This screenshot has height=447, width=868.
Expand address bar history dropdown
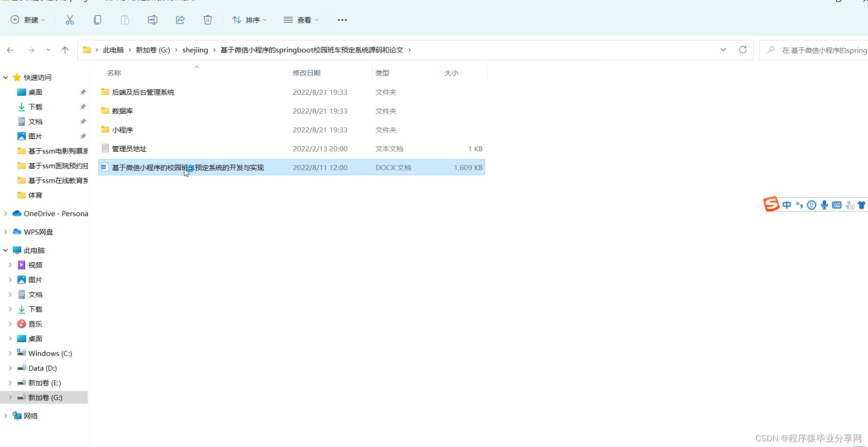tap(723, 50)
